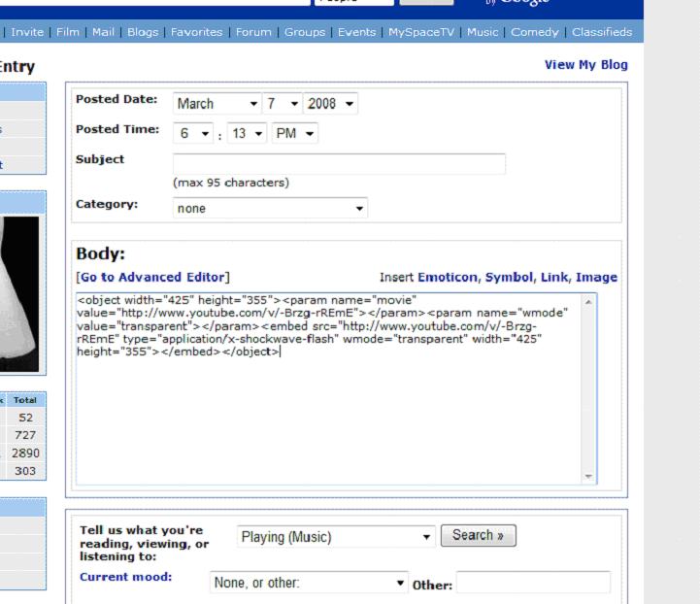700x604 pixels.
Task: Open the AM/PM dropdown
Action: [295, 133]
